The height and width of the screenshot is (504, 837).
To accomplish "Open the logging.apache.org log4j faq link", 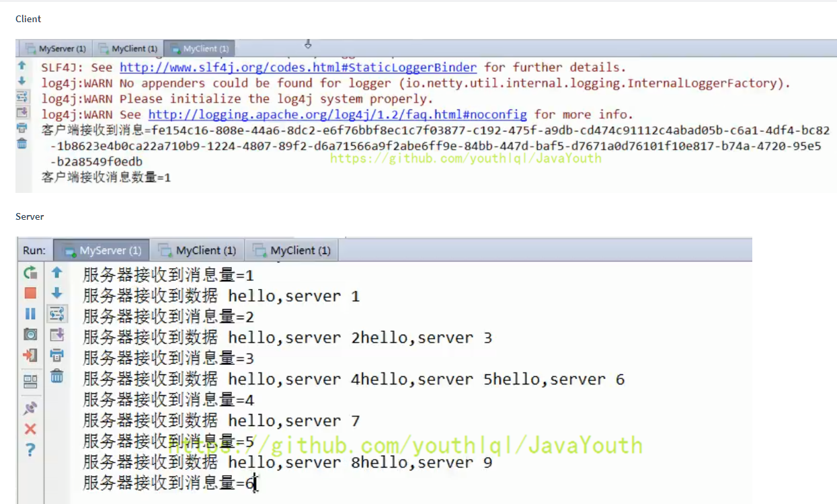I will (337, 114).
